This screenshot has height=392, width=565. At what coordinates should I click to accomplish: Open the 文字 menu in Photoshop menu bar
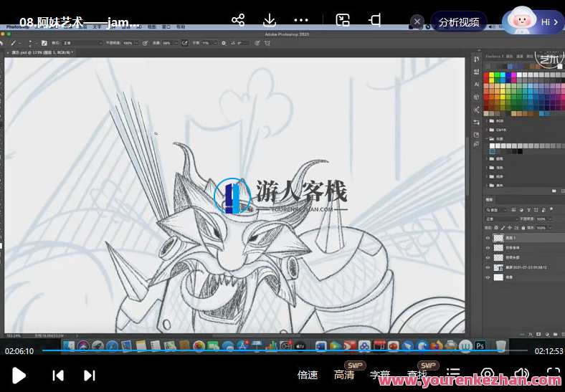pyautogui.click(x=97, y=27)
